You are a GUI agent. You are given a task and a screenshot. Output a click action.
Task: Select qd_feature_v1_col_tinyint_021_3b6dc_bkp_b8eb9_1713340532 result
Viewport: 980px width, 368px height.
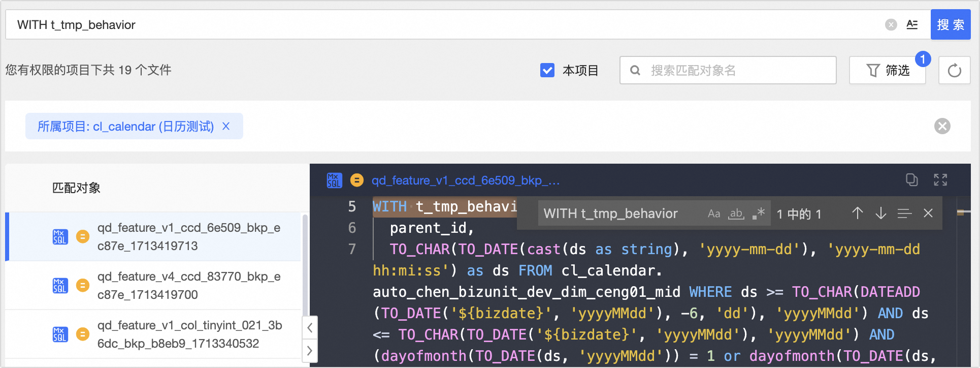pyautogui.click(x=153, y=334)
